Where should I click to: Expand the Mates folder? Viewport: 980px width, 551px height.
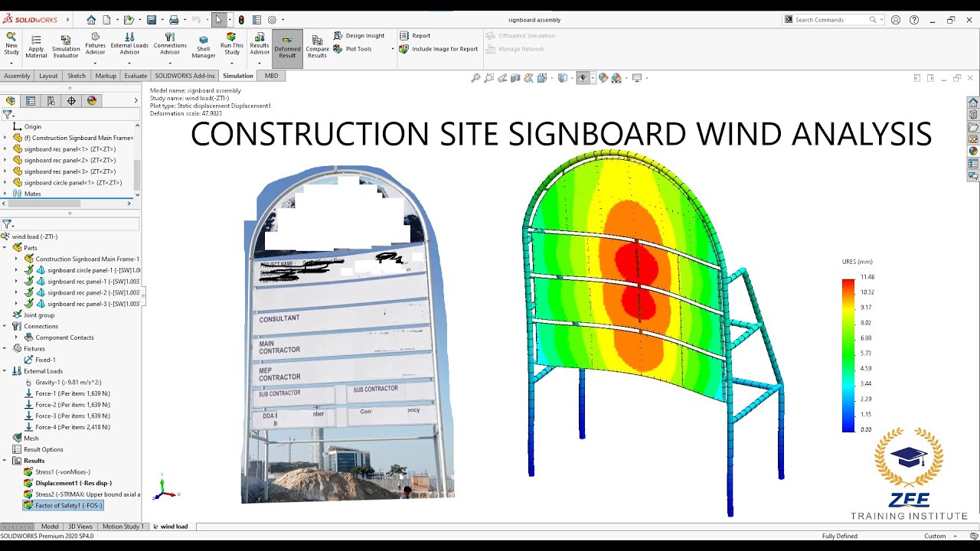5,194
